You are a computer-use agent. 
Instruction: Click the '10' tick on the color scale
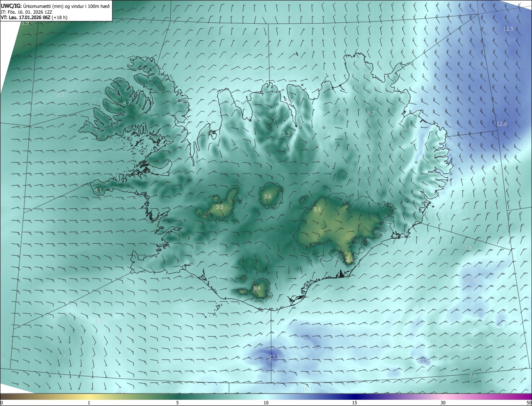tap(266, 403)
